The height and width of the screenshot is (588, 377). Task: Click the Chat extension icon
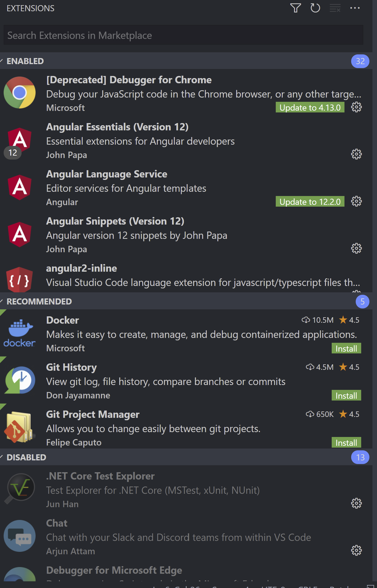(20, 536)
